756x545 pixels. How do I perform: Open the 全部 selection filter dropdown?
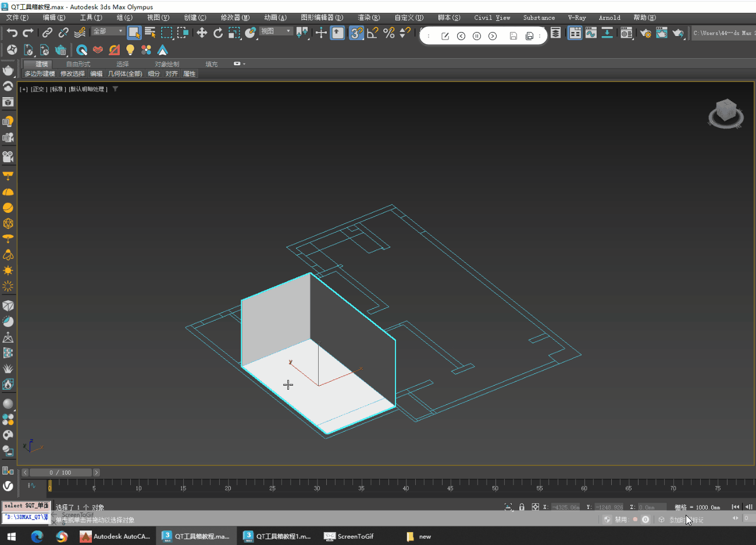[x=108, y=31]
